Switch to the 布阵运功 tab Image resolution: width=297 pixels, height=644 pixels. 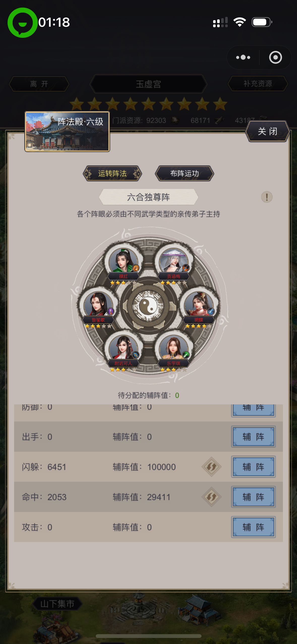tap(184, 173)
